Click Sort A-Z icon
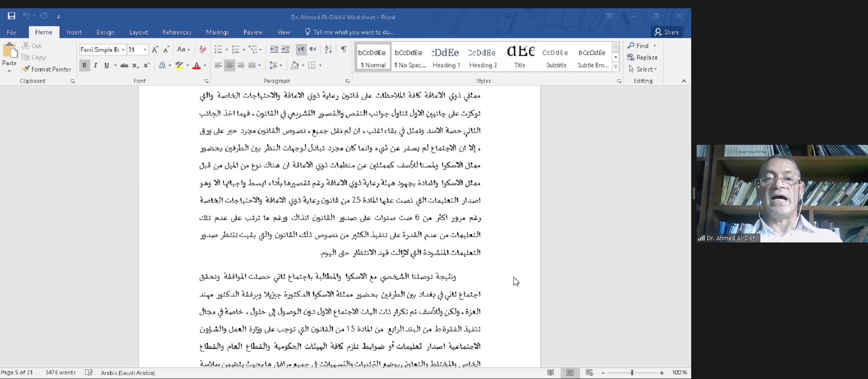The width and height of the screenshot is (868, 379). click(328, 49)
